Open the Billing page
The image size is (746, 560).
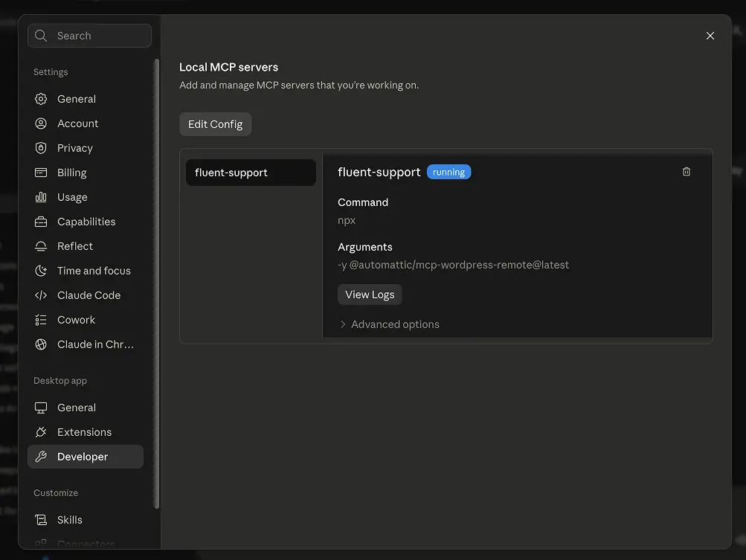tap(86, 173)
